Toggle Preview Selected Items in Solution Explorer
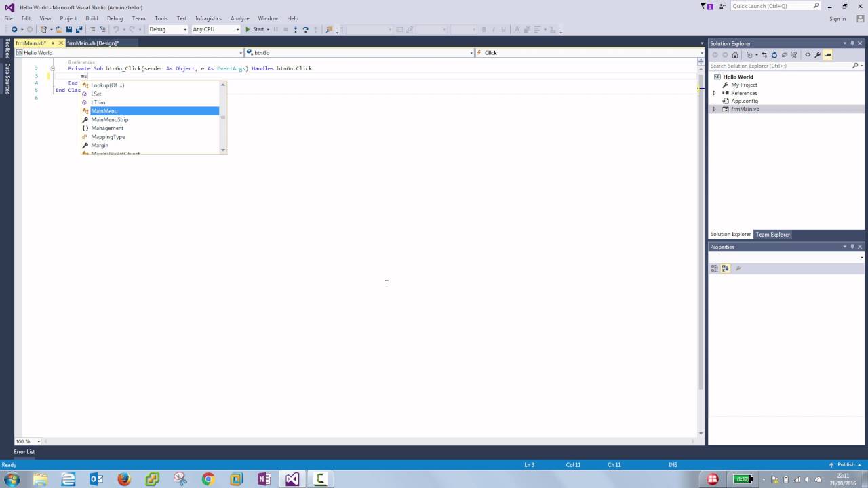Image resolution: width=868 pixels, height=488 pixels. [828, 55]
